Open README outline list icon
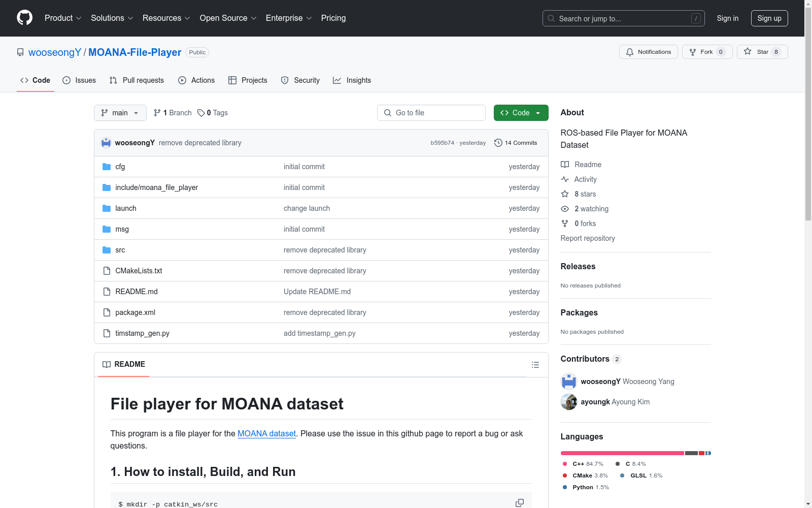This screenshot has height=508, width=812. [535, 365]
